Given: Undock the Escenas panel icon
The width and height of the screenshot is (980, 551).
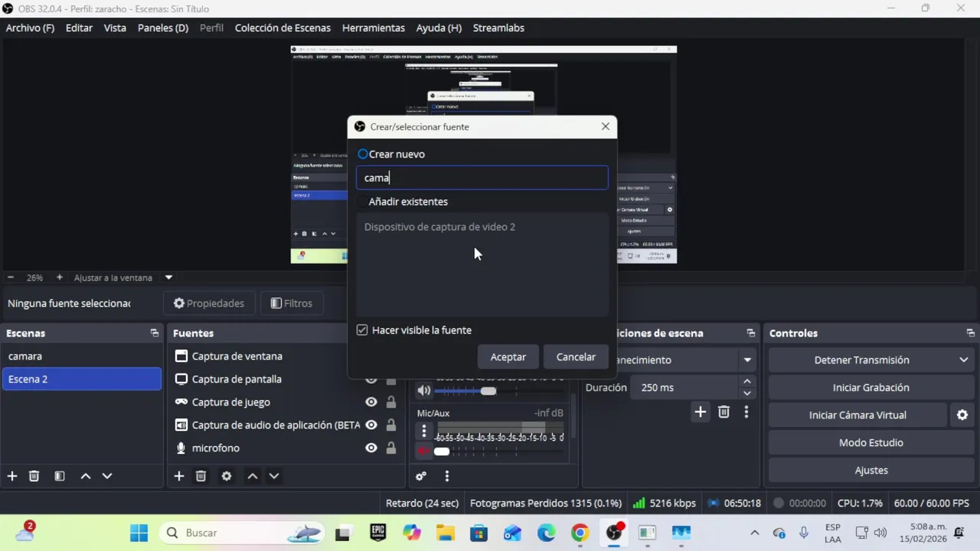Looking at the screenshot, I should (155, 333).
